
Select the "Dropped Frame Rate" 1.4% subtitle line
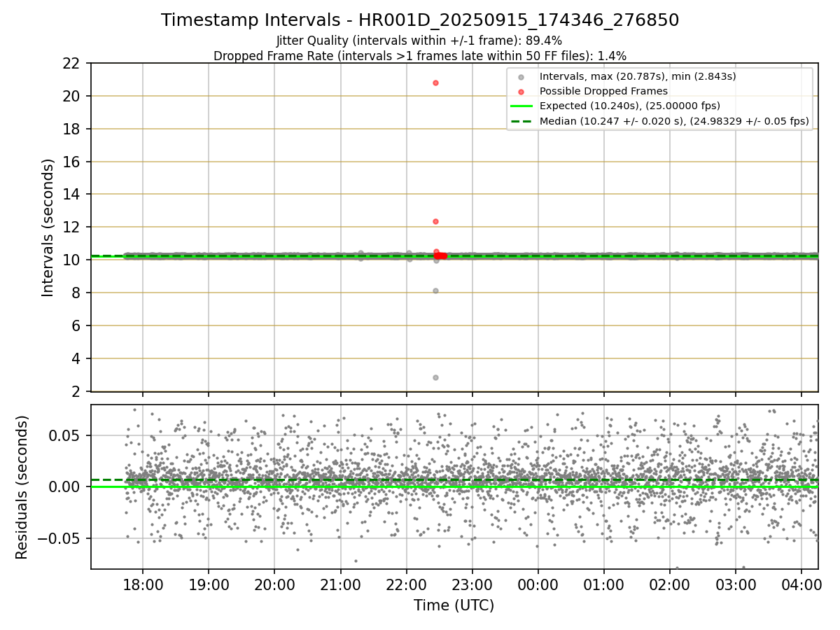pyautogui.click(x=420, y=55)
